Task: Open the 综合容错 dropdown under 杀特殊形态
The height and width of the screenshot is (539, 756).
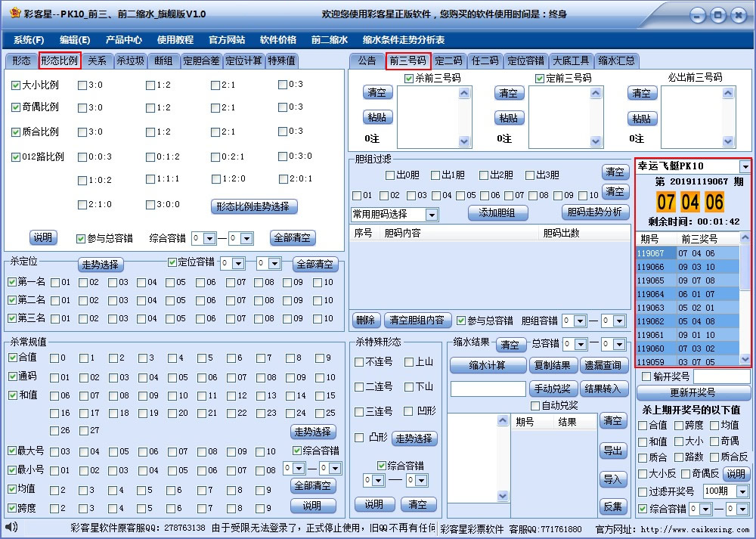Action: point(379,479)
